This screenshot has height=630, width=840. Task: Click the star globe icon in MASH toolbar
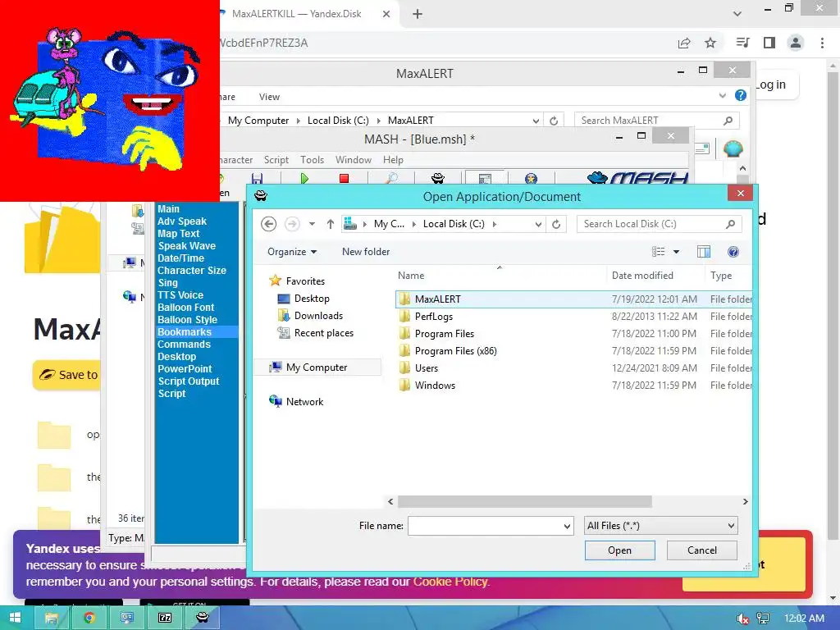pos(531,178)
